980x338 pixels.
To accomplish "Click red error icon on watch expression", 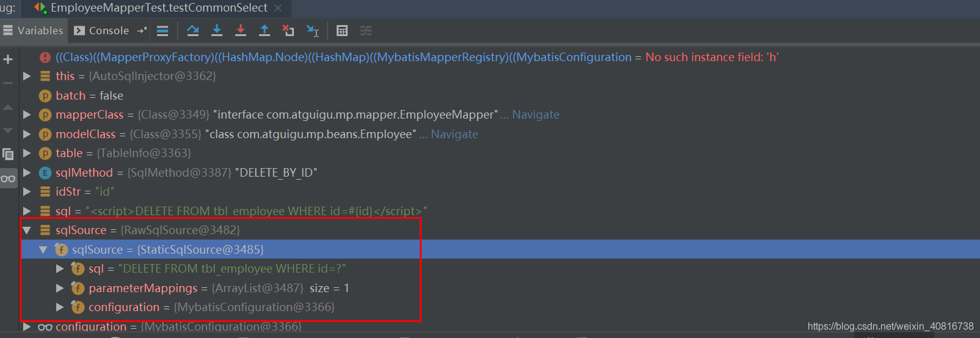I will click(x=45, y=57).
